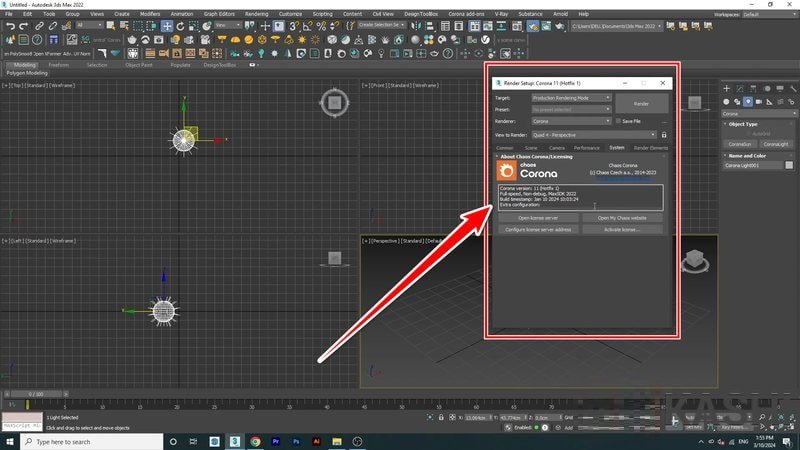
Task: Click the Undo arrow icon
Action: 10,26
